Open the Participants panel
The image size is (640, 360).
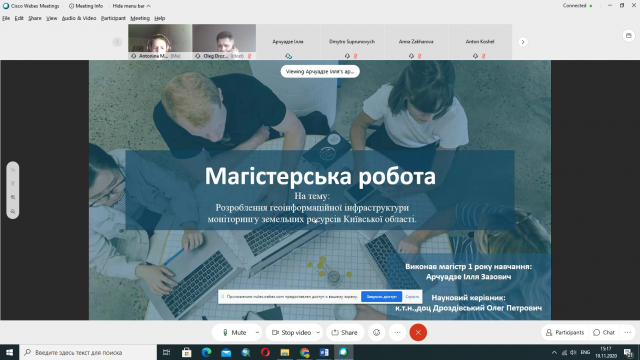[x=565, y=333]
